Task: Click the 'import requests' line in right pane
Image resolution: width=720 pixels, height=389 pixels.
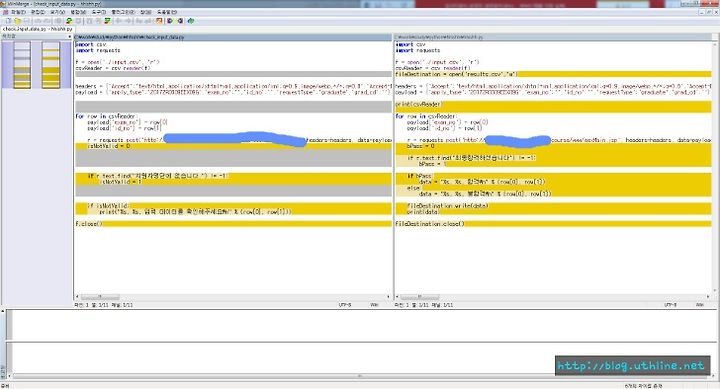Action: point(418,51)
